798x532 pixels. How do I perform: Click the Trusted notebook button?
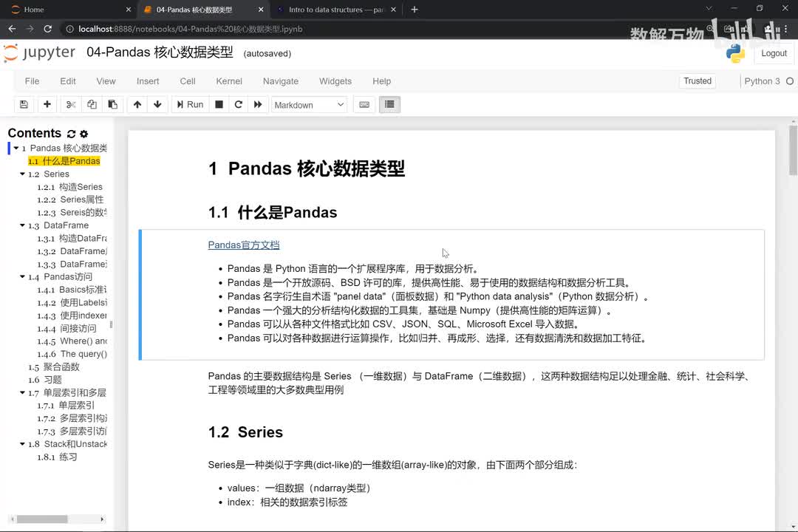[x=698, y=81]
